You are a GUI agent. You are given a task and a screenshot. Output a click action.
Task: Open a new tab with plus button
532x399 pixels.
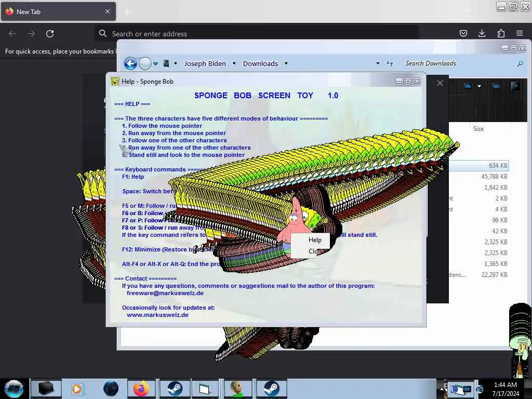pyautogui.click(x=127, y=12)
